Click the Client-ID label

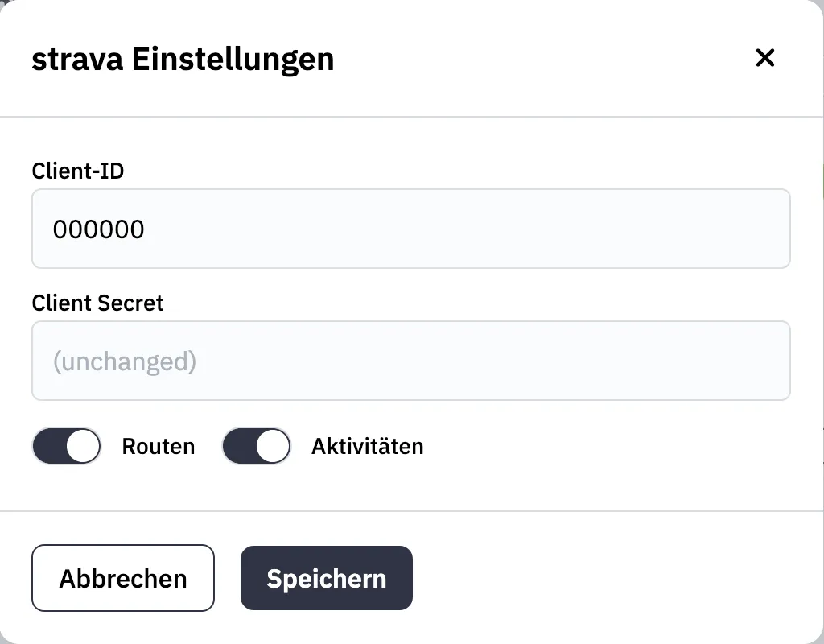coord(77,171)
